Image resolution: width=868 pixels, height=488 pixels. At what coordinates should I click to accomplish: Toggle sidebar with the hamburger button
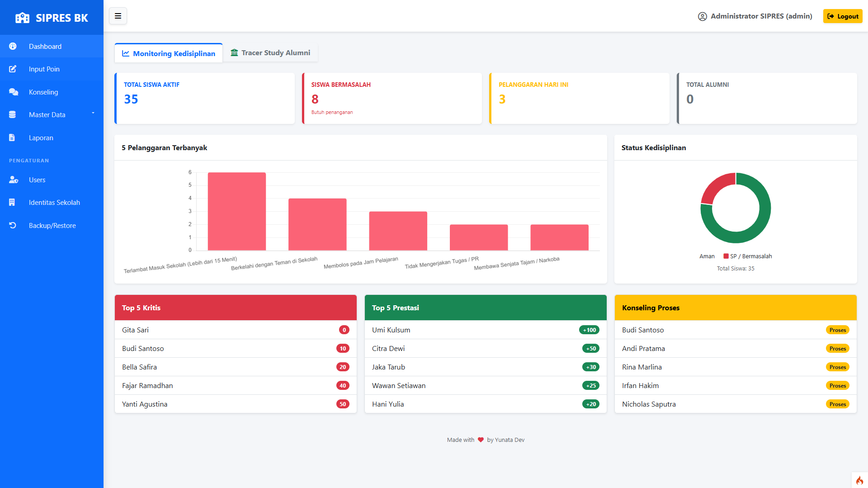118,16
